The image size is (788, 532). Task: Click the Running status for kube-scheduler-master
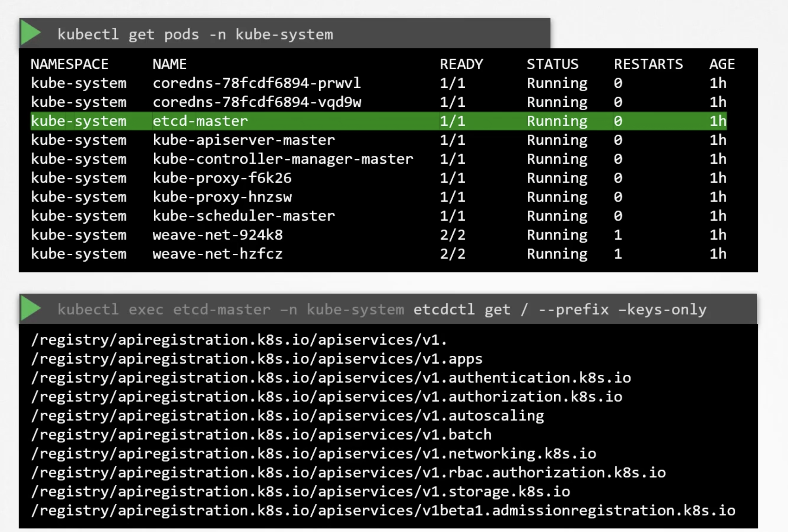click(x=557, y=216)
